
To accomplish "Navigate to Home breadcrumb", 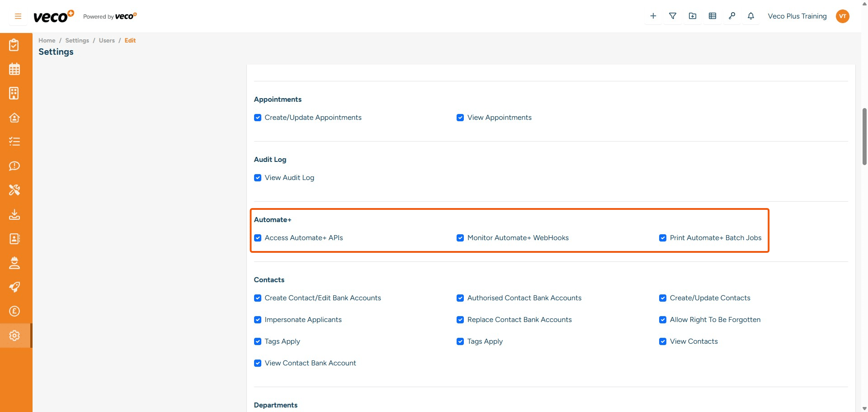I will point(47,40).
